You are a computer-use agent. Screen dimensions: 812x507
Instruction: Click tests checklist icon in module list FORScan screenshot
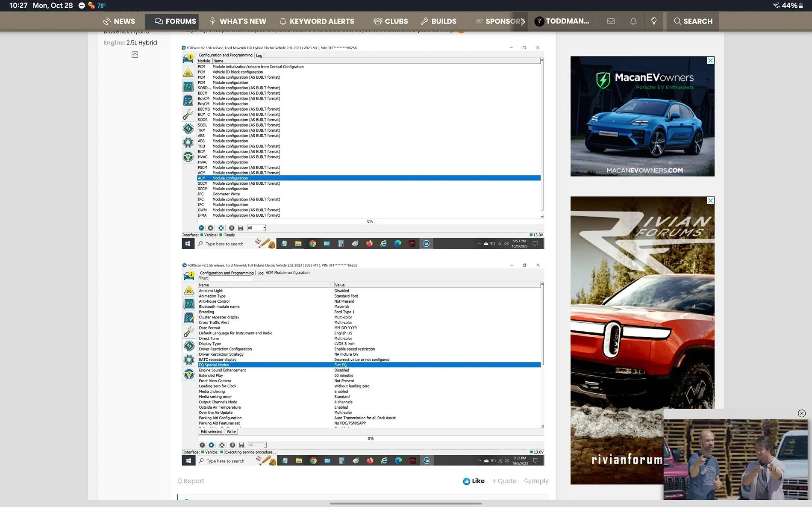[x=188, y=100]
